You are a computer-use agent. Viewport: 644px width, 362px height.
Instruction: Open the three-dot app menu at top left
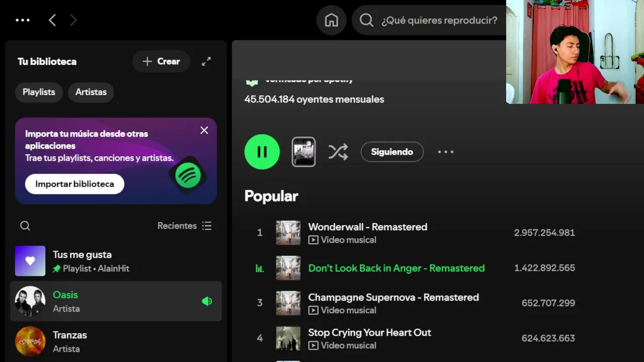coord(23,20)
